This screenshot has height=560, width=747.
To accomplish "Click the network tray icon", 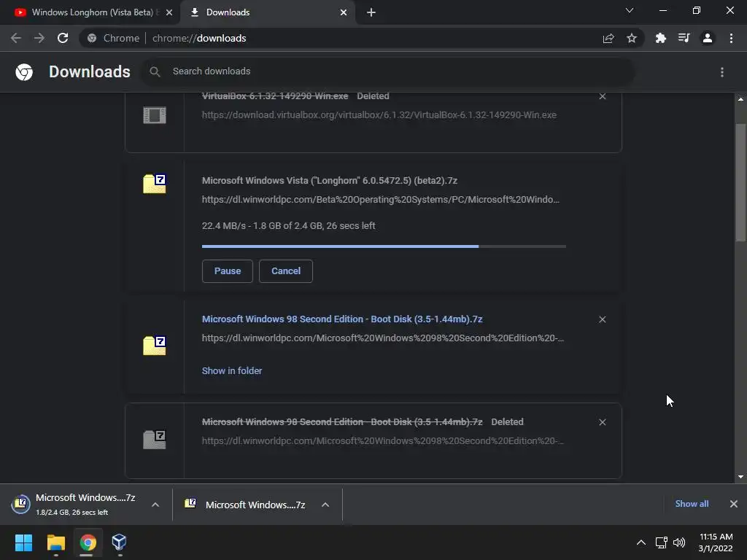I will [661, 542].
